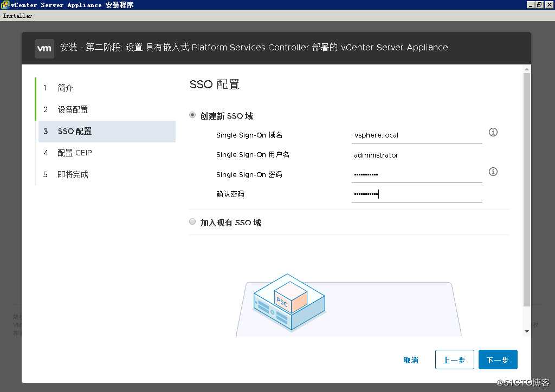Open step 5 即将完成

click(x=107, y=174)
